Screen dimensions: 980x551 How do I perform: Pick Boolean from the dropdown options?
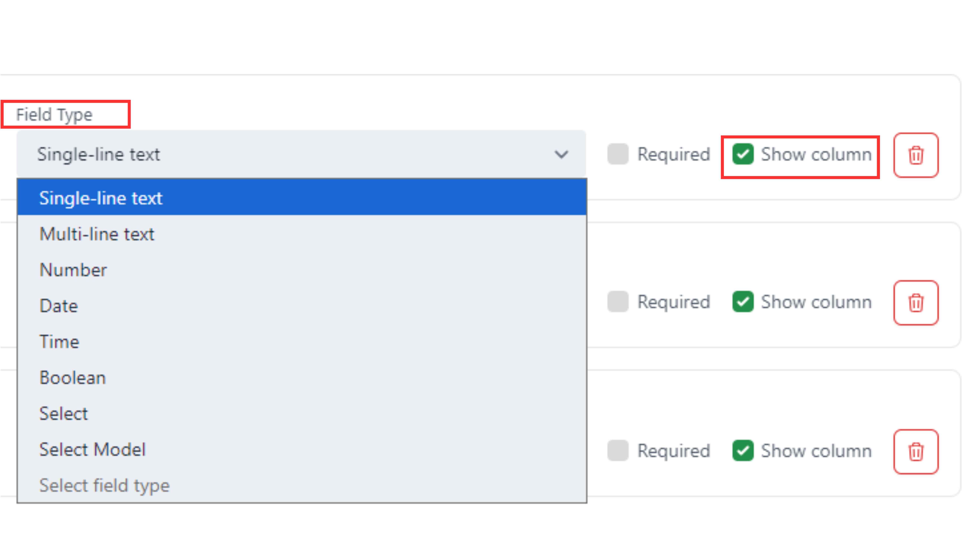pyautogui.click(x=72, y=378)
